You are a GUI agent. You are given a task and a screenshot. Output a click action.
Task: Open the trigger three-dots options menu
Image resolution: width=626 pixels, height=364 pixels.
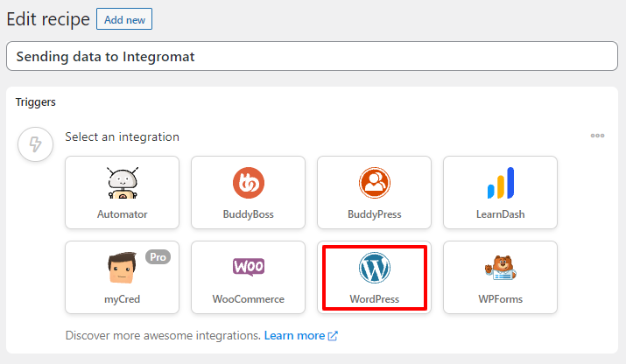click(x=597, y=136)
